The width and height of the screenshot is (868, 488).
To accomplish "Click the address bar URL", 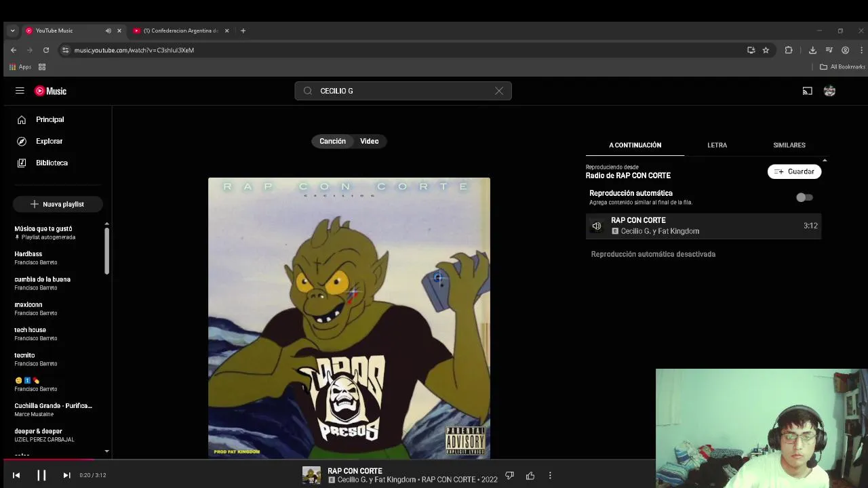I will click(134, 50).
